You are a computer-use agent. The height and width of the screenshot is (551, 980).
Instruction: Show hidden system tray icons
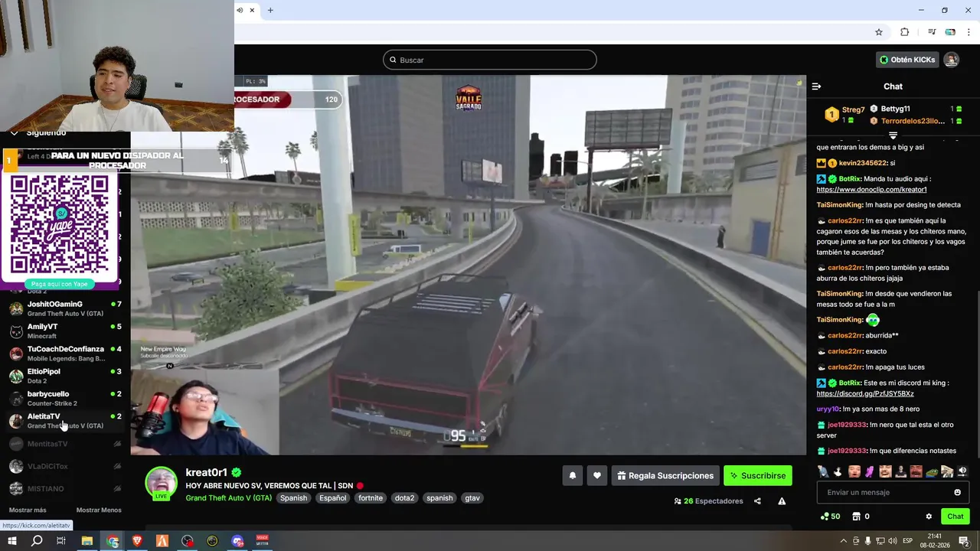[844, 541]
